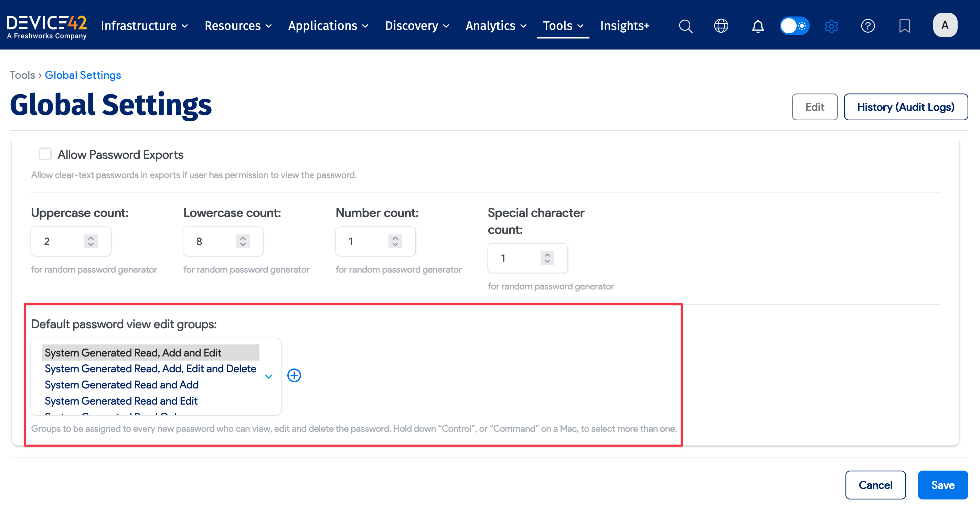This screenshot has width=980, height=506.
Task: Enable Allow Password Exports checkbox
Action: [45, 154]
